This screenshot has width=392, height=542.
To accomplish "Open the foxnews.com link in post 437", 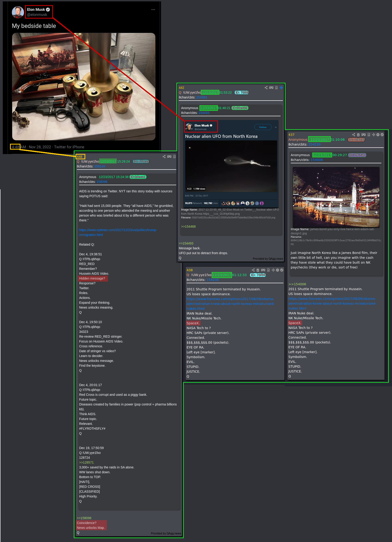I will point(332,304).
